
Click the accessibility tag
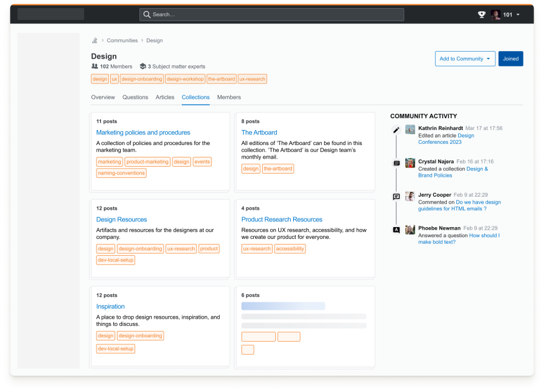289,249
